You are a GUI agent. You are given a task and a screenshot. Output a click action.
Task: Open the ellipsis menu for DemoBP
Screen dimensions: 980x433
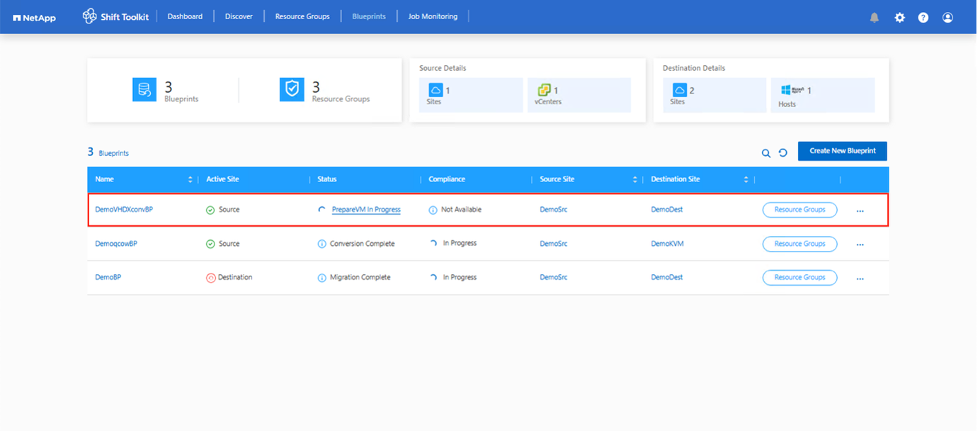[x=860, y=279]
